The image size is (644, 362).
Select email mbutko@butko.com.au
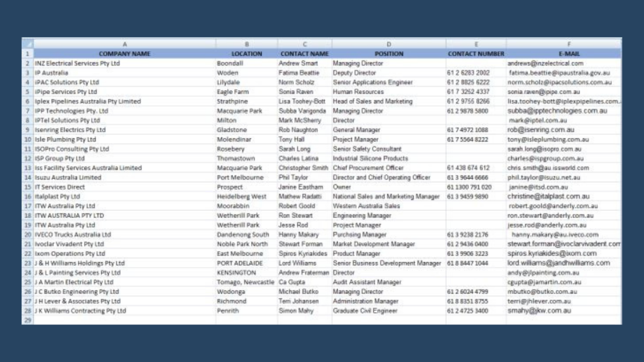click(x=563, y=292)
